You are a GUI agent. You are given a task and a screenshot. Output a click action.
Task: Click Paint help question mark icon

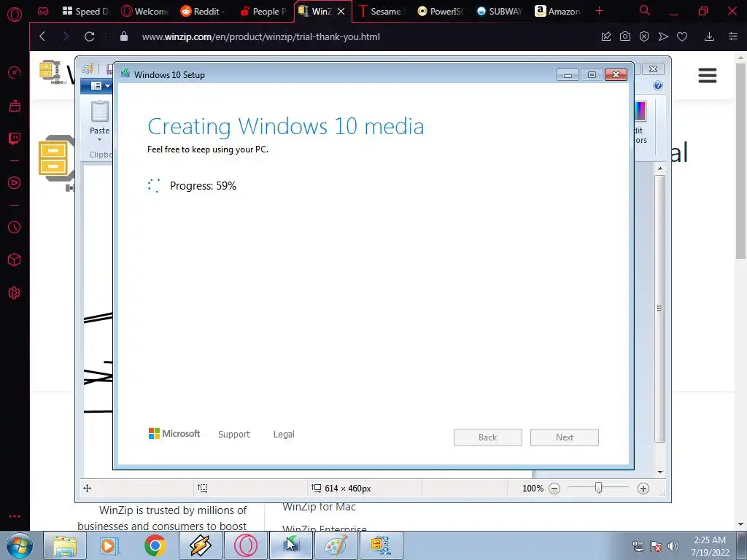[x=658, y=86]
